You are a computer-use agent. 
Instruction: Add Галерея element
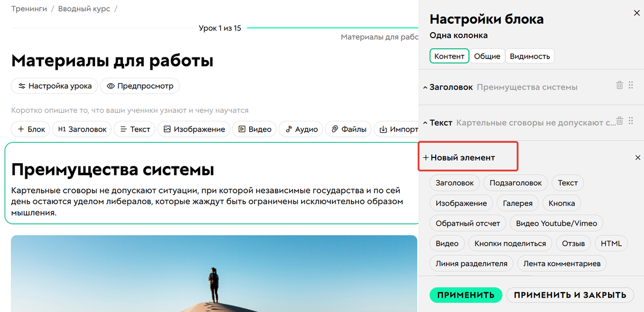pos(518,203)
